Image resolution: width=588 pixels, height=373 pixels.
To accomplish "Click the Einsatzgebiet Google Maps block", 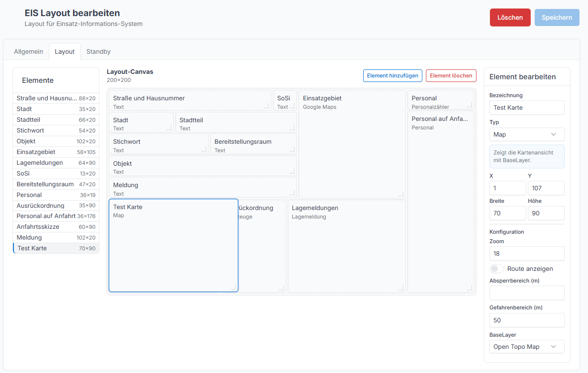I will (x=352, y=144).
